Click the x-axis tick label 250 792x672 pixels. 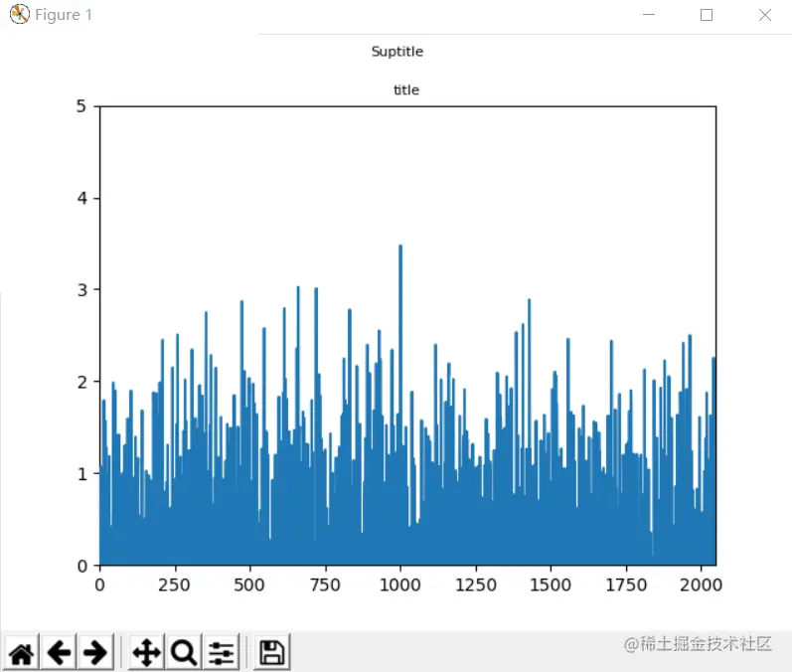(x=174, y=585)
